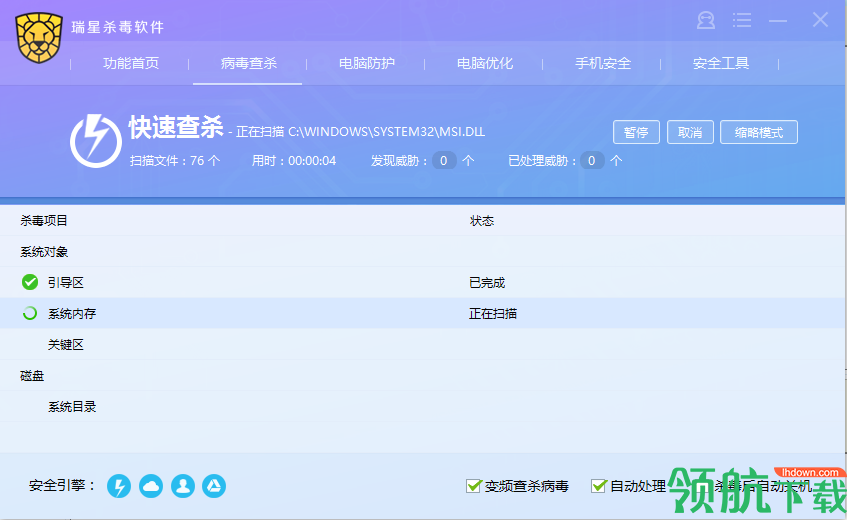Select the lightning security engine icon
Screen dimensions: 847x520
click(119, 486)
